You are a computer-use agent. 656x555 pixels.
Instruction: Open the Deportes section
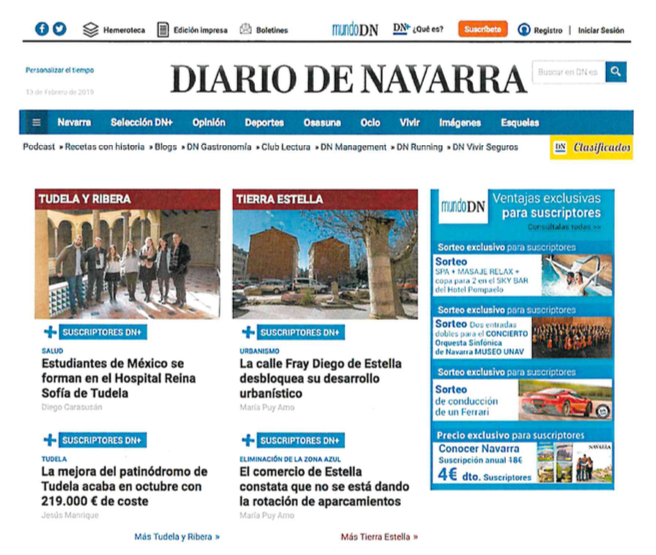pyautogui.click(x=264, y=123)
